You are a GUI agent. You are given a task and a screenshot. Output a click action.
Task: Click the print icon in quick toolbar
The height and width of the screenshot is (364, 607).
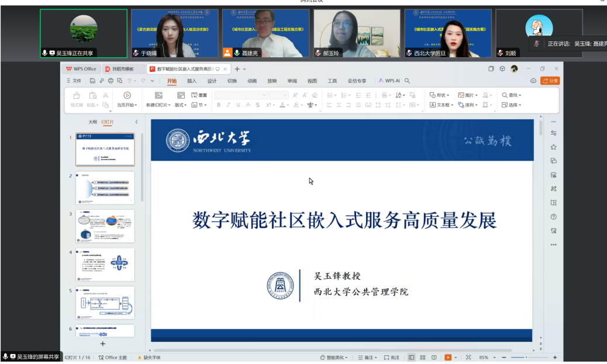(x=111, y=81)
